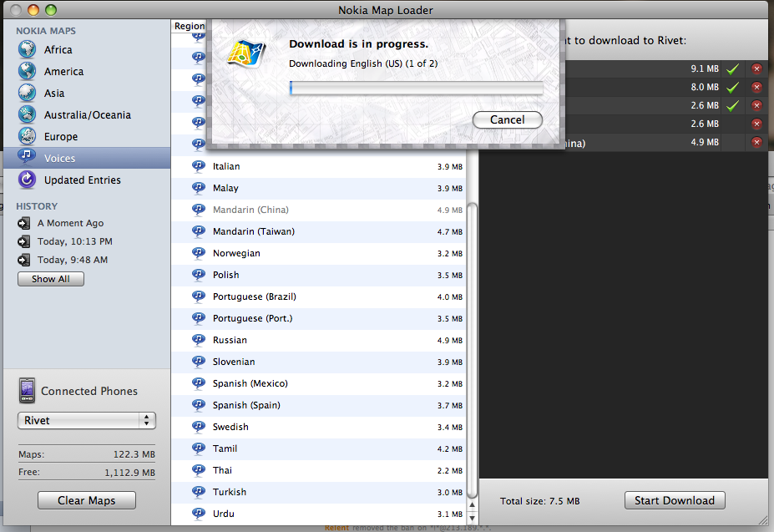Select the Tamil voice entry
This screenshot has height=532, width=774.
318,448
